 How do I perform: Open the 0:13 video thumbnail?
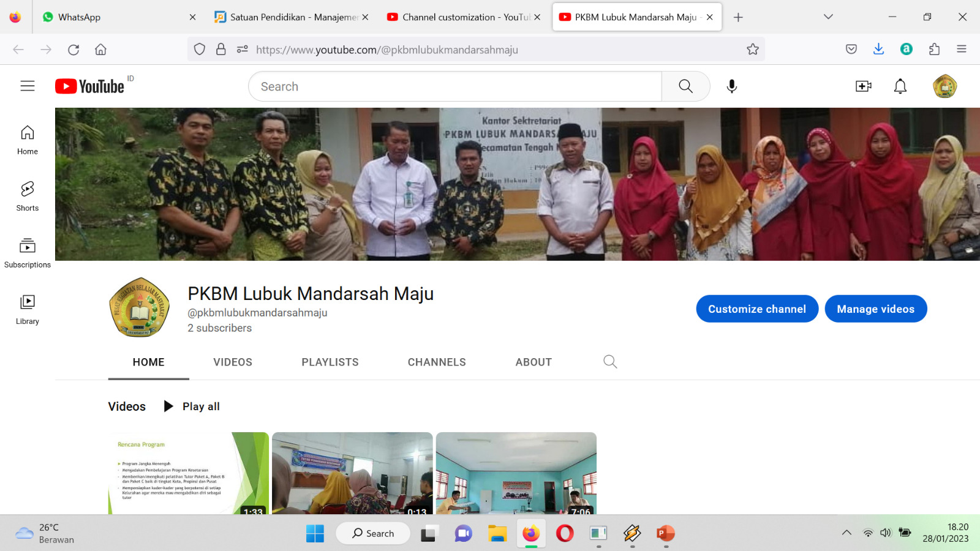[352, 473]
